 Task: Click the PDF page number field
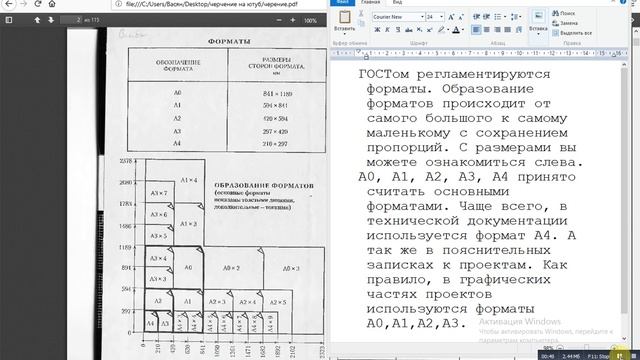(71, 20)
